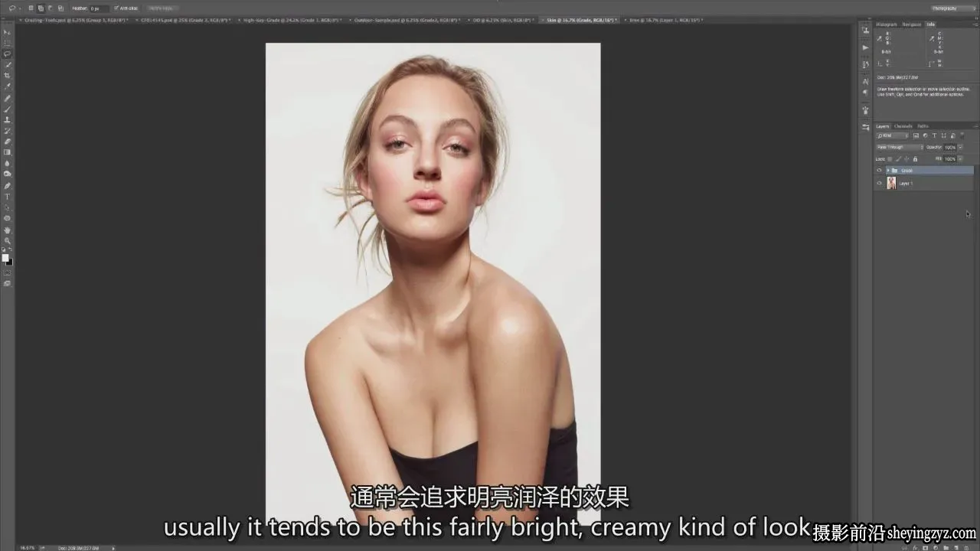Open the layer blend mode dropdown
The width and height of the screenshot is (980, 551).
coord(900,147)
